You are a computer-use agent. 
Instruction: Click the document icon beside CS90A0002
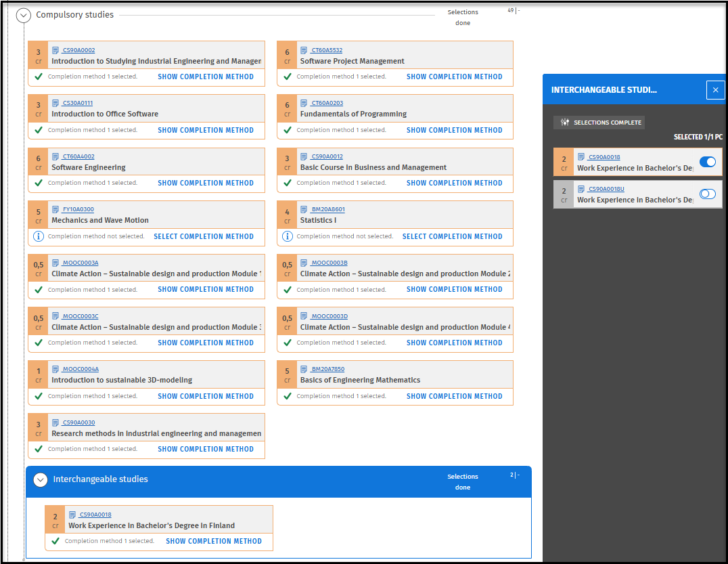click(x=55, y=50)
